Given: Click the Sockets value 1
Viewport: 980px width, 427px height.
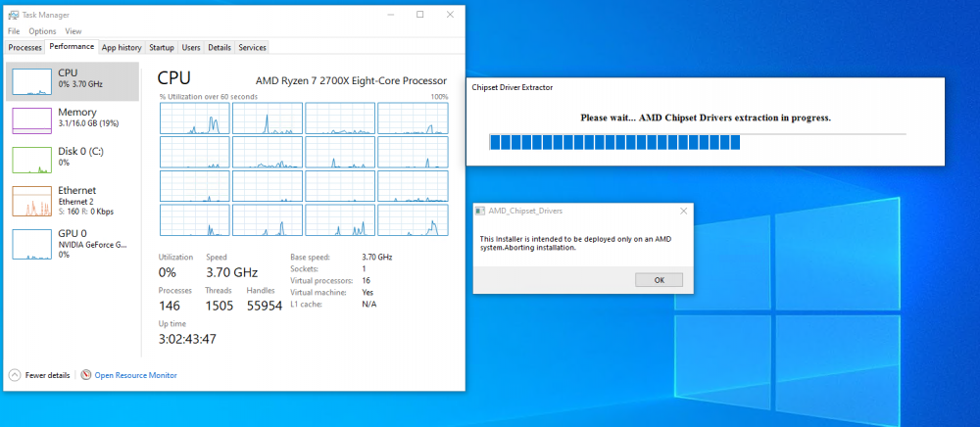Looking at the screenshot, I should [x=364, y=268].
